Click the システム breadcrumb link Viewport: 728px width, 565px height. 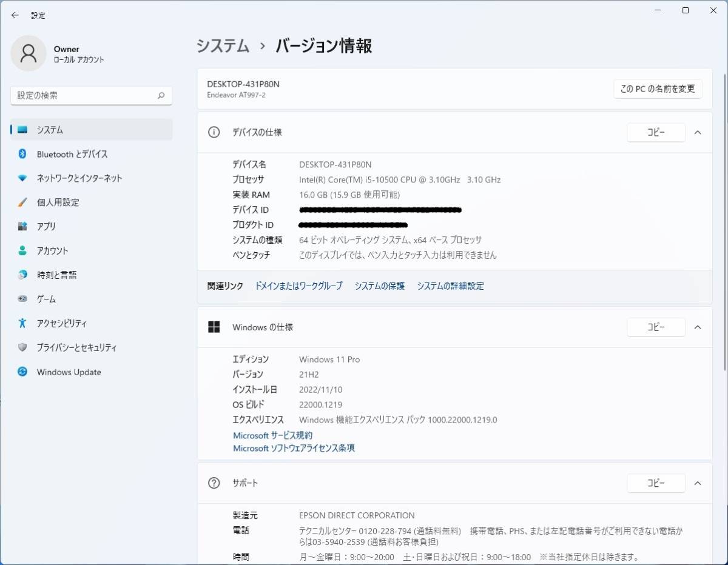223,46
